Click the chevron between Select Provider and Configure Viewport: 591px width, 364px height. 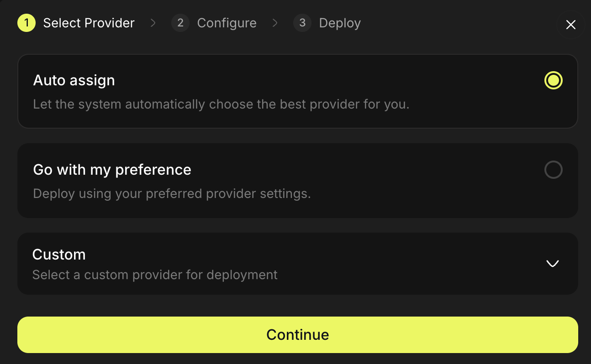[x=153, y=23]
